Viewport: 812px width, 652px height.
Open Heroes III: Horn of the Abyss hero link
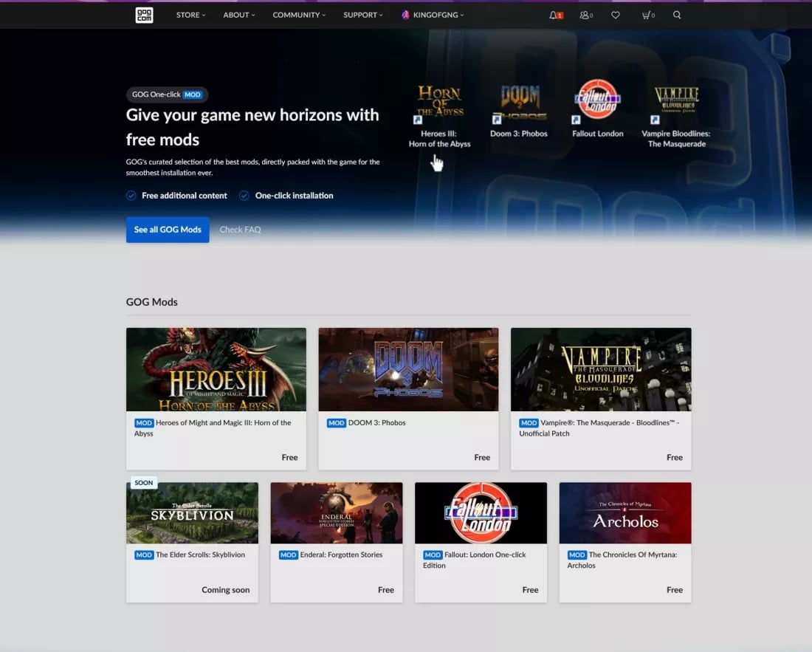pyautogui.click(x=440, y=139)
